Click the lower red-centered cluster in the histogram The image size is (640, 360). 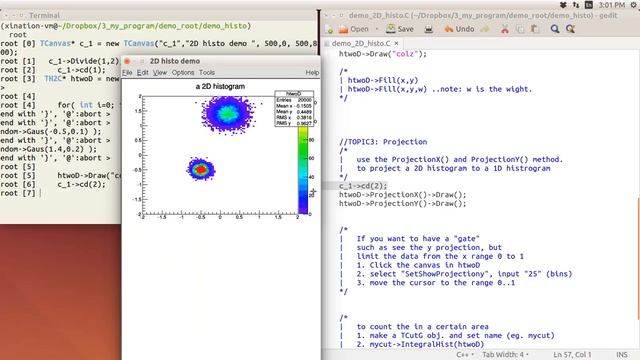[201, 169]
